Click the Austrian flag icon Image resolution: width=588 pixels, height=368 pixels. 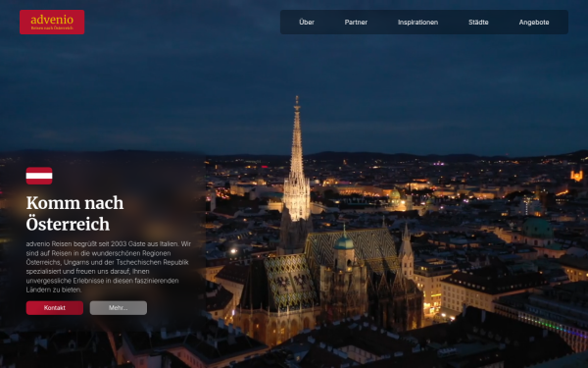pyautogui.click(x=39, y=176)
